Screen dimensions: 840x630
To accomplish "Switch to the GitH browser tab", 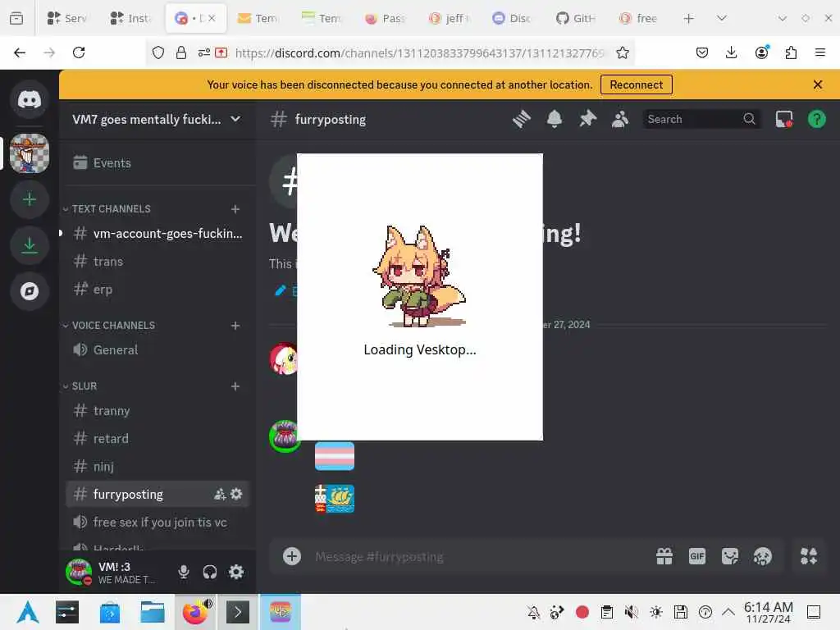I will (x=577, y=18).
